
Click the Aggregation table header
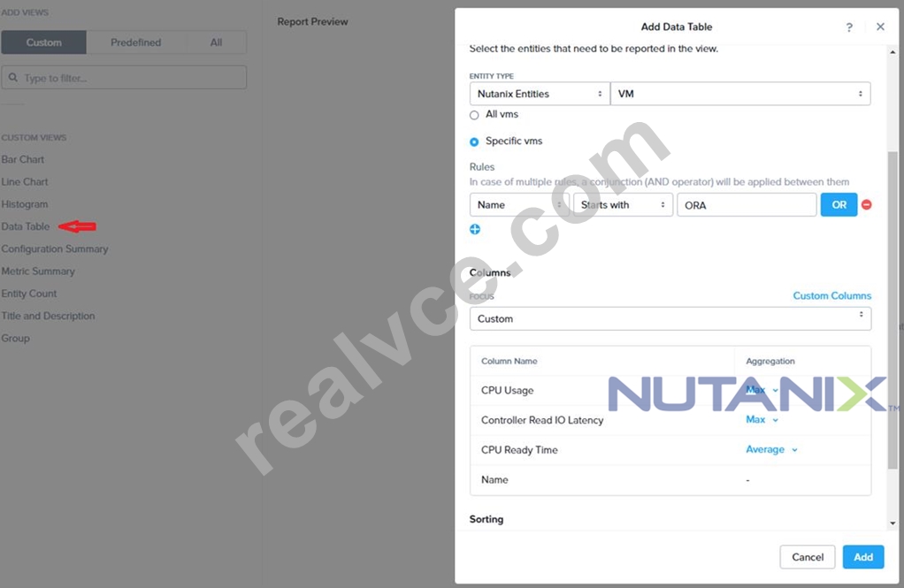pyautogui.click(x=770, y=361)
